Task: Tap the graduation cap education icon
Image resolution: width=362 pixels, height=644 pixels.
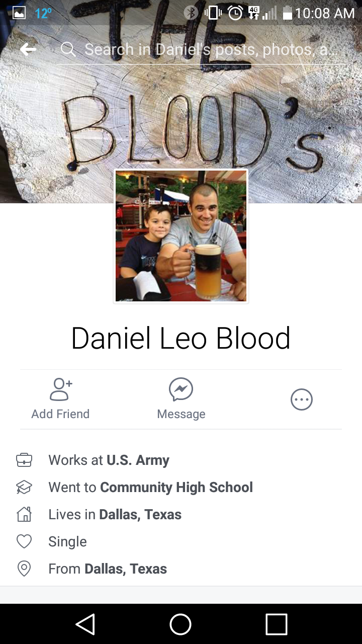Action: tap(24, 487)
